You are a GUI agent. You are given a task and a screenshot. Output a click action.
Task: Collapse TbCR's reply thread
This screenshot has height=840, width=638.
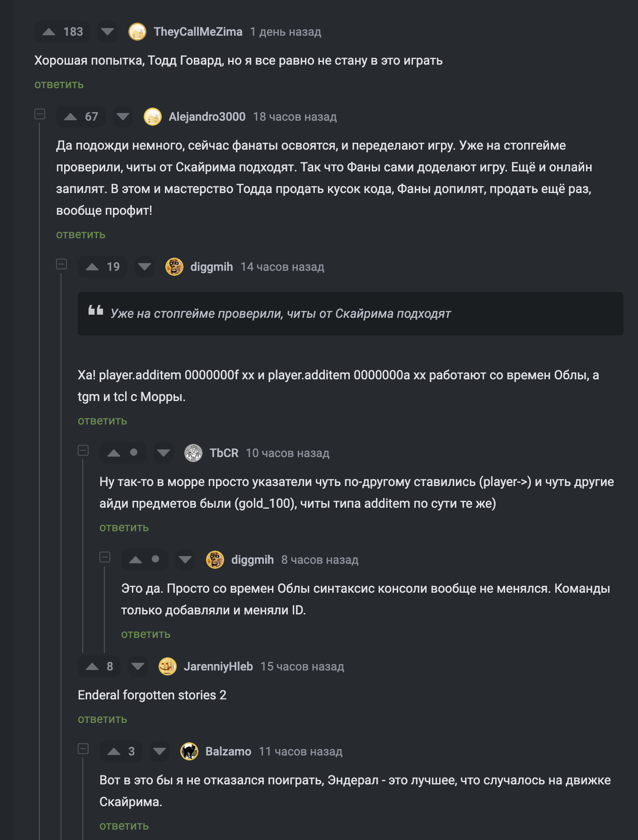click(83, 450)
